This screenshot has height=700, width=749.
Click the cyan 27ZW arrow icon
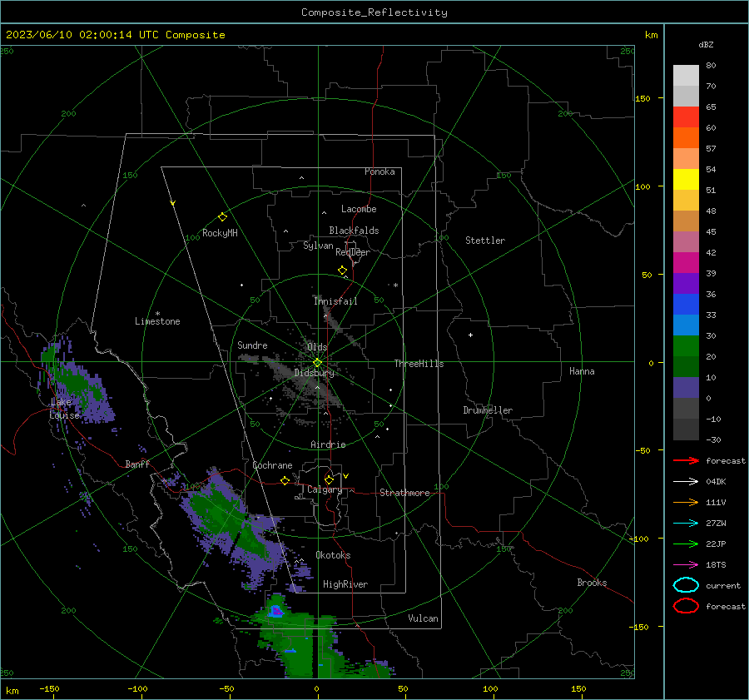(686, 524)
